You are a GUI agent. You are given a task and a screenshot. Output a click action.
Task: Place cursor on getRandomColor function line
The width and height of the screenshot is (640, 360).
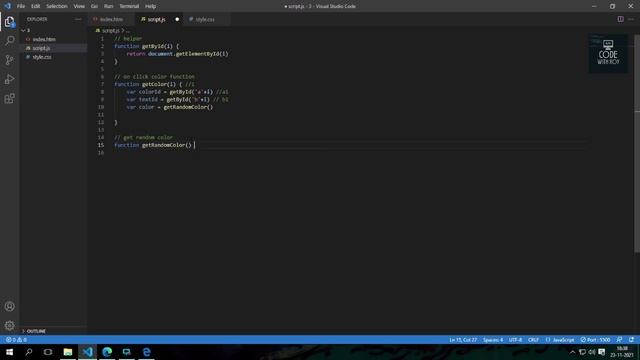point(154,145)
